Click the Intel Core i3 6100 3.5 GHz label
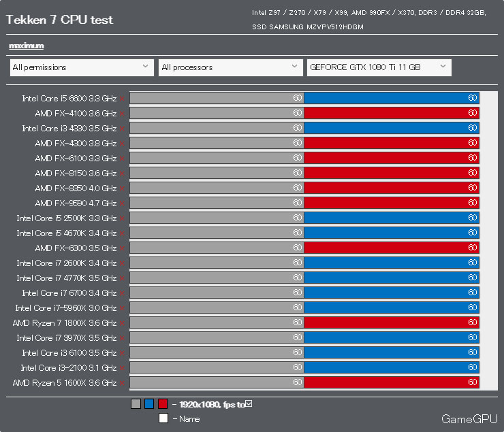Screen dimensions: 504x432 coord(69,353)
